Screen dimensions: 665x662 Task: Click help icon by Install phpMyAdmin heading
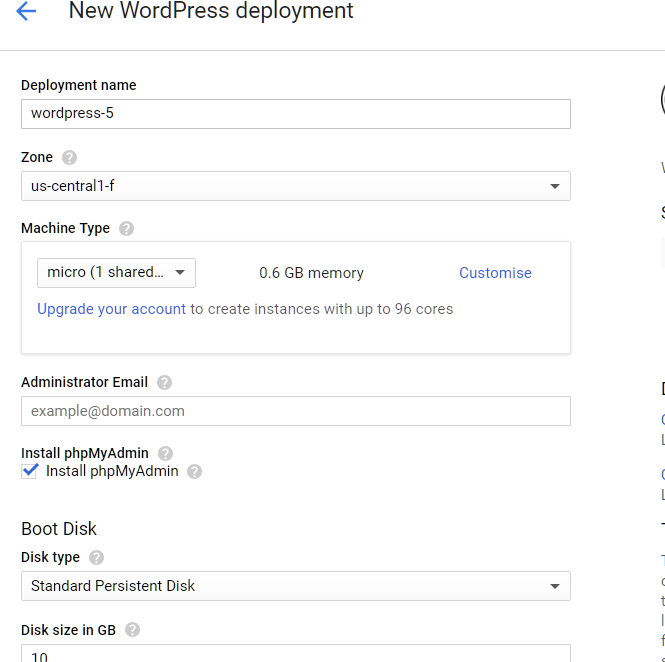point(166,453)
